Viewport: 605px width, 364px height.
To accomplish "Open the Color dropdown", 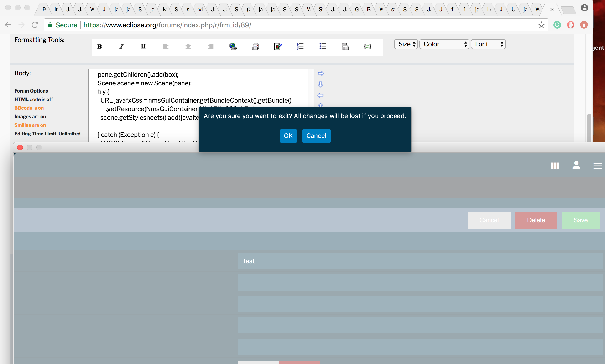I will 444,44.
